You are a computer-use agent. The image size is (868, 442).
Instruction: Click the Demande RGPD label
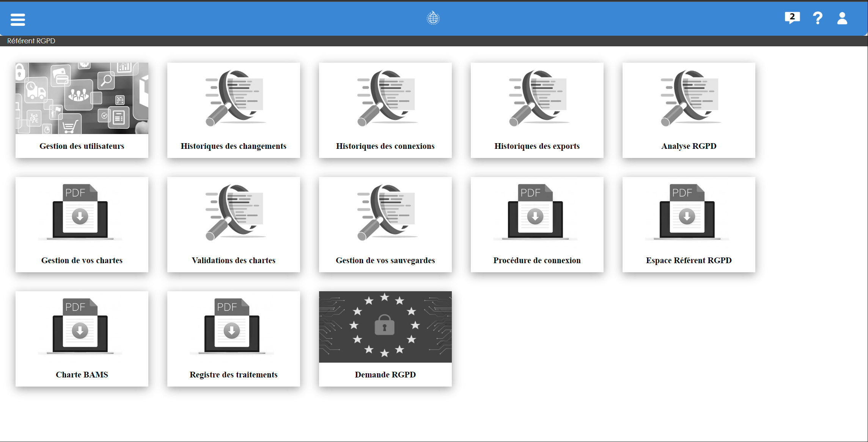point(385,374)
